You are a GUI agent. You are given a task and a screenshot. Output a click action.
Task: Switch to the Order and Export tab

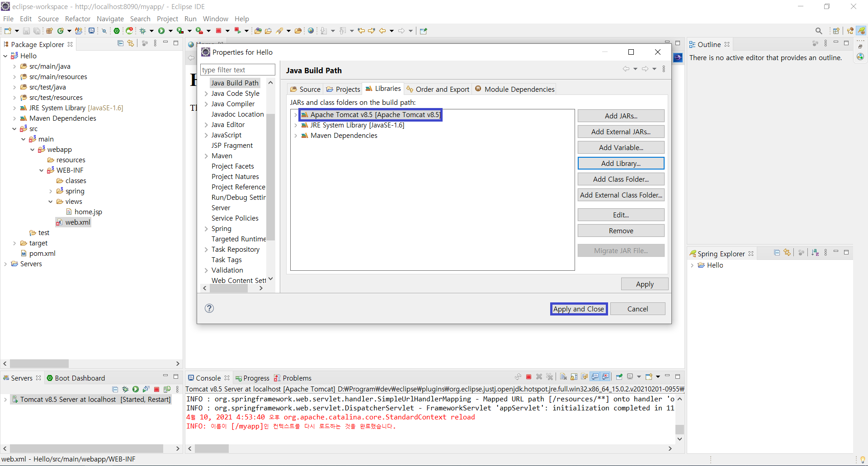(x=438, y=89)
